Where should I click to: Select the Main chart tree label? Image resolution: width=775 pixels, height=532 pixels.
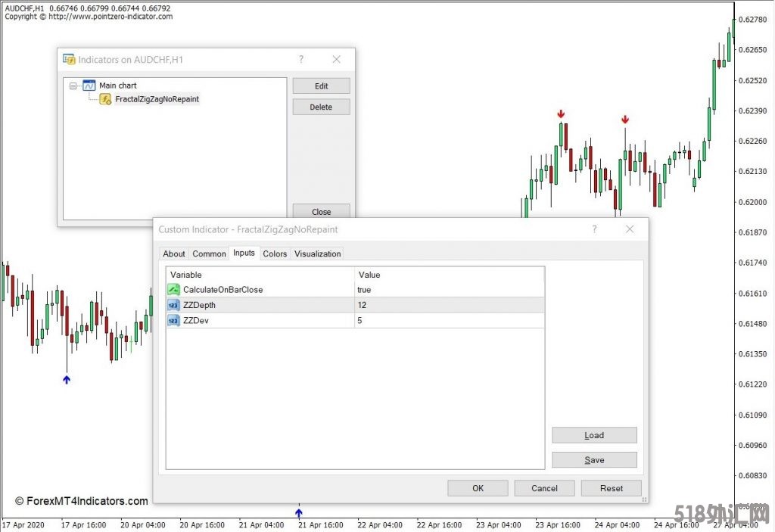click(x=117, y=86)
